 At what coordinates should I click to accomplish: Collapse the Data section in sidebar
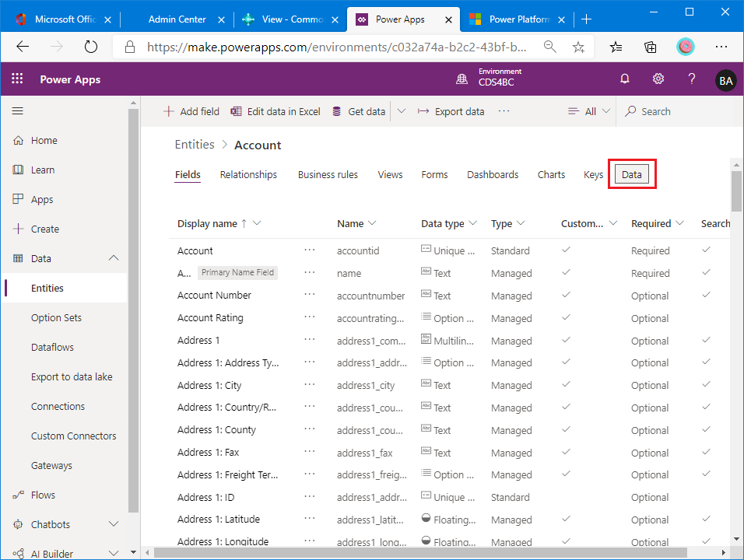tap(114, 258)
